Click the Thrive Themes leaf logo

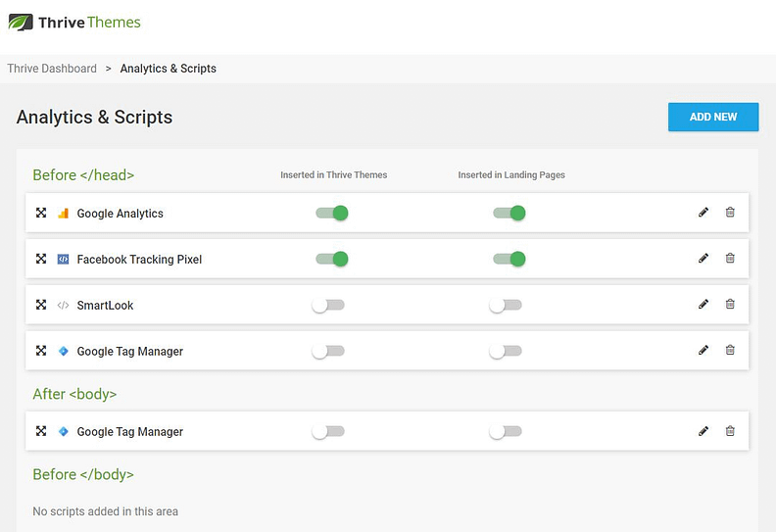21,23
